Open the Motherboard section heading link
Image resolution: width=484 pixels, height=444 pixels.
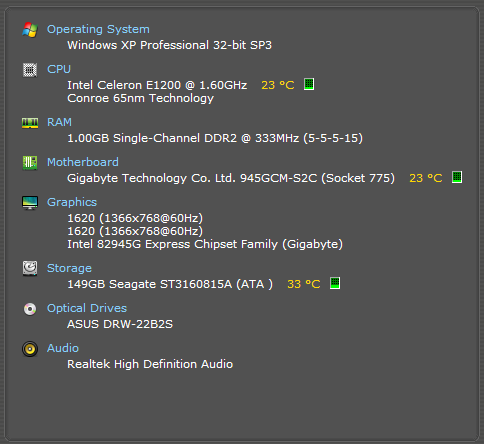click(83, 162)
